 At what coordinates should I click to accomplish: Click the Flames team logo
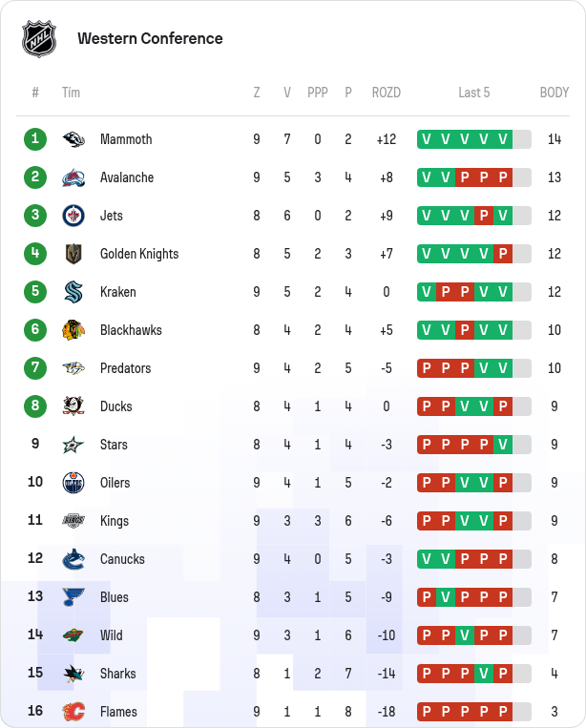[73, 712]
